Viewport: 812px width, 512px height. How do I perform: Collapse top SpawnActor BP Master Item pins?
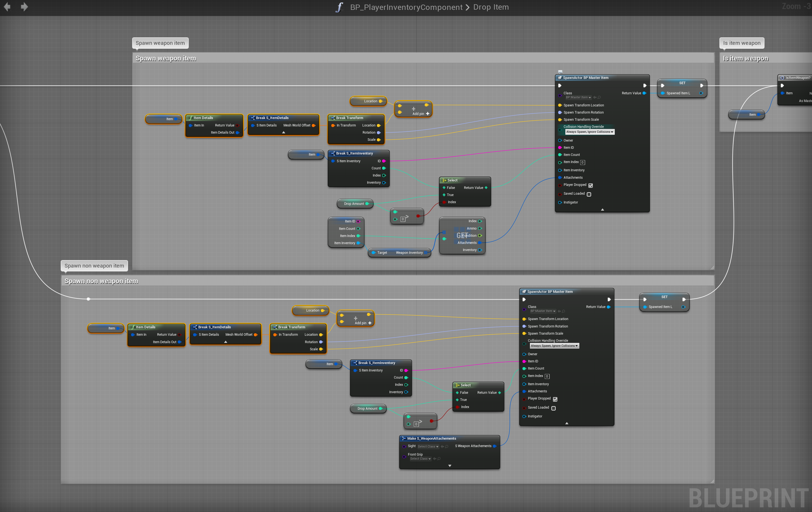click(602, 210)
